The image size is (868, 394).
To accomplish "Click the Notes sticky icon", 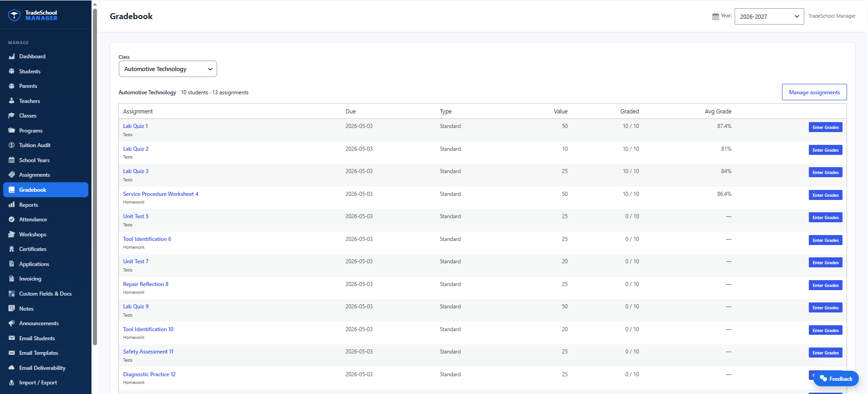I will 12,308.
